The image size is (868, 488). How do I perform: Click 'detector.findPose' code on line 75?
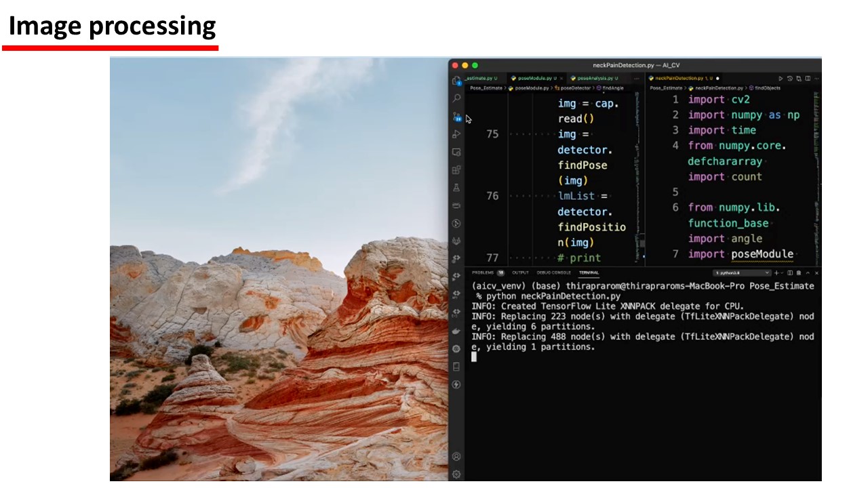click(x=585, y=157)
